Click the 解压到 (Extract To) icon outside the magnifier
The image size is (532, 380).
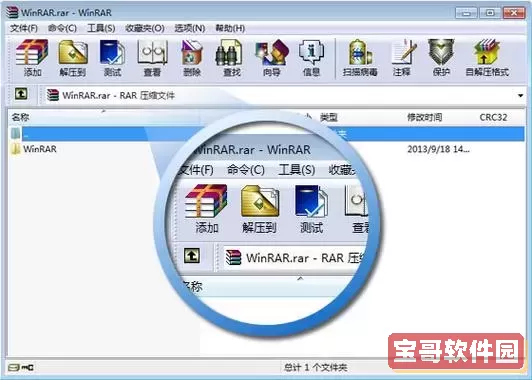pyautogui.click(x=73, y=52)
